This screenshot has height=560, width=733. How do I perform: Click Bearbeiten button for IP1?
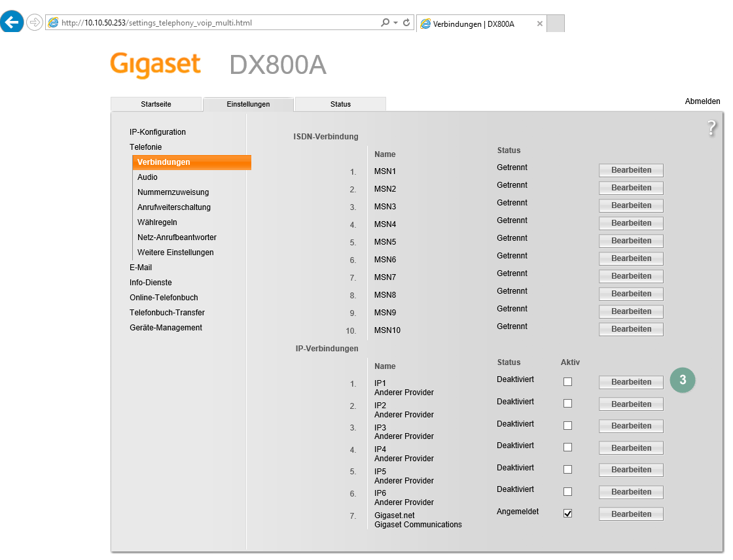(631, 382)
